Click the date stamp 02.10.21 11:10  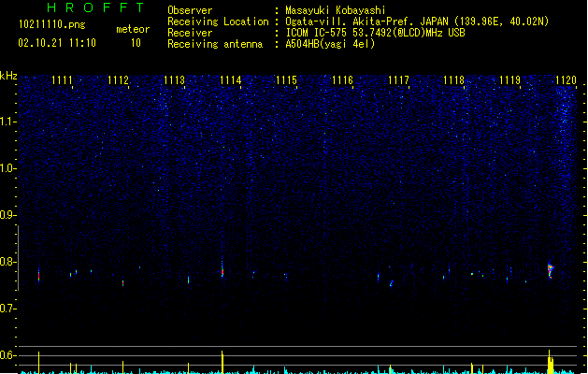[57, 43]
